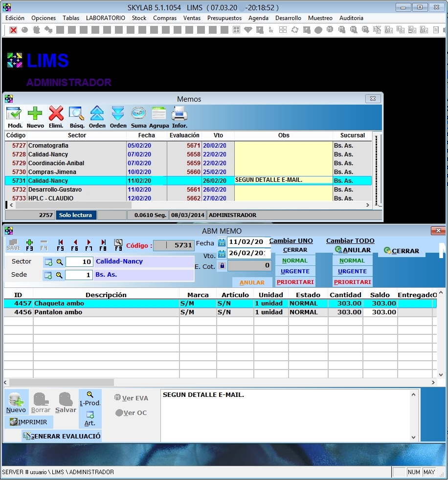Click URGENTE under Cambiar UNO

coord(295,271)
